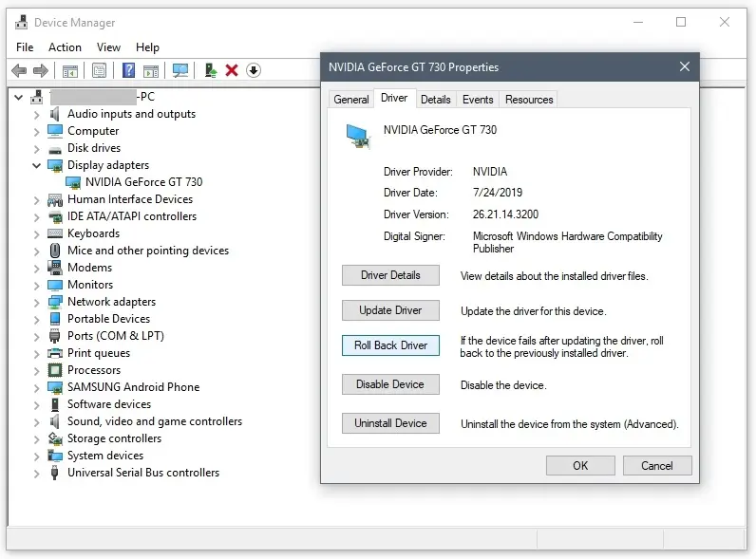The width and height of the screenshot is (756, 559).
Task: Open the Action menu
Action: tap(65, 47)
